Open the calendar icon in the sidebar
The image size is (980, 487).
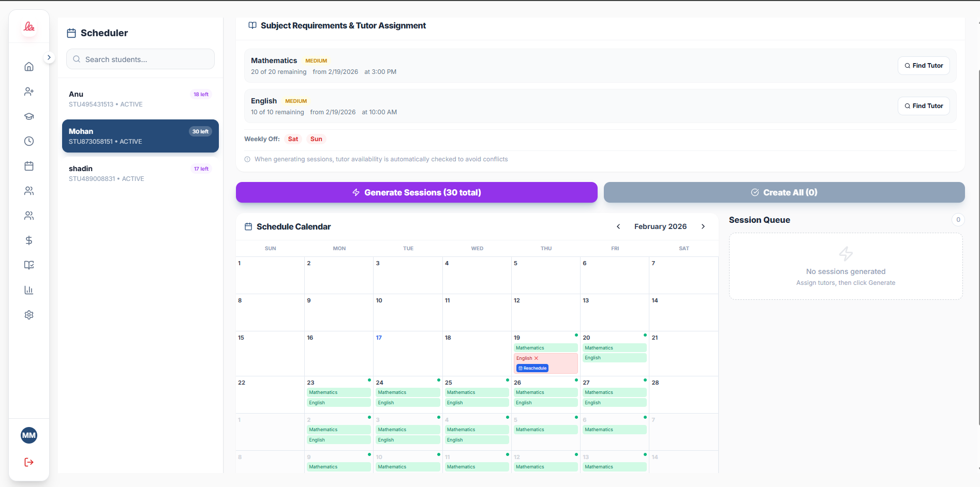tap(29, 165)
